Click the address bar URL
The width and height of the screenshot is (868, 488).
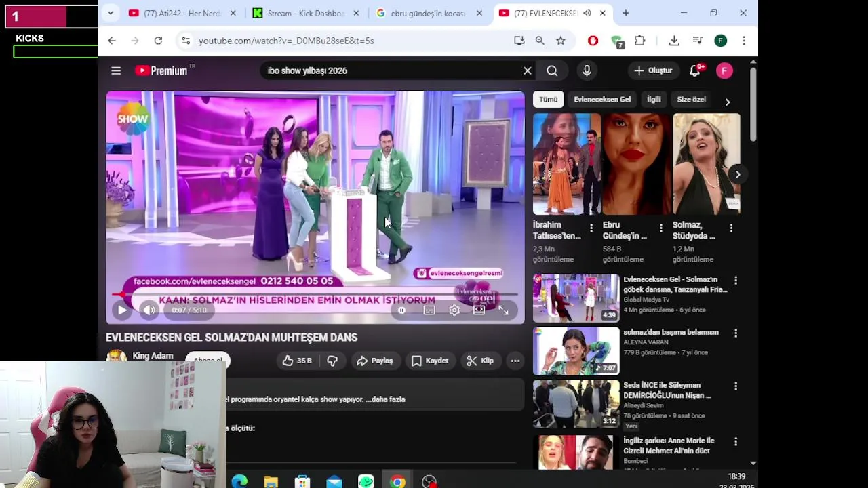(286, 41)
